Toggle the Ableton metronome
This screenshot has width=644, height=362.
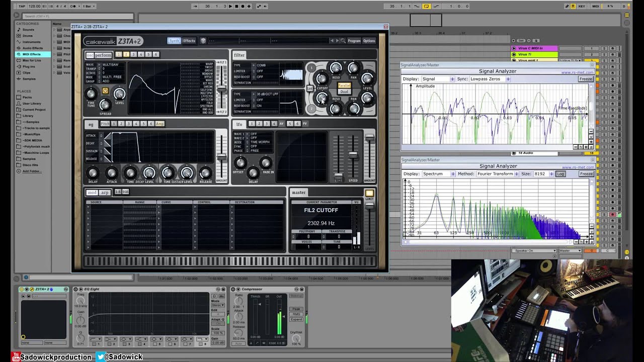coord(74,6)
